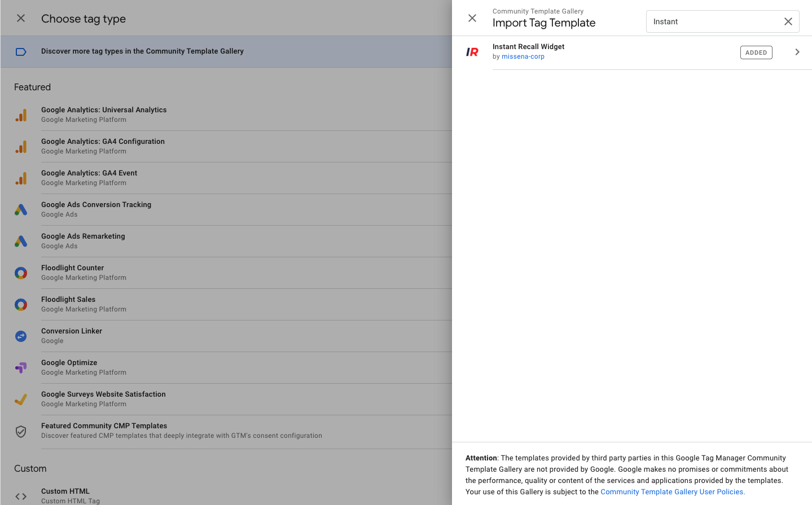Click the Community Template Gallery tag icon
The height and width of the screenshot is (505, 812).
[21, 52]
